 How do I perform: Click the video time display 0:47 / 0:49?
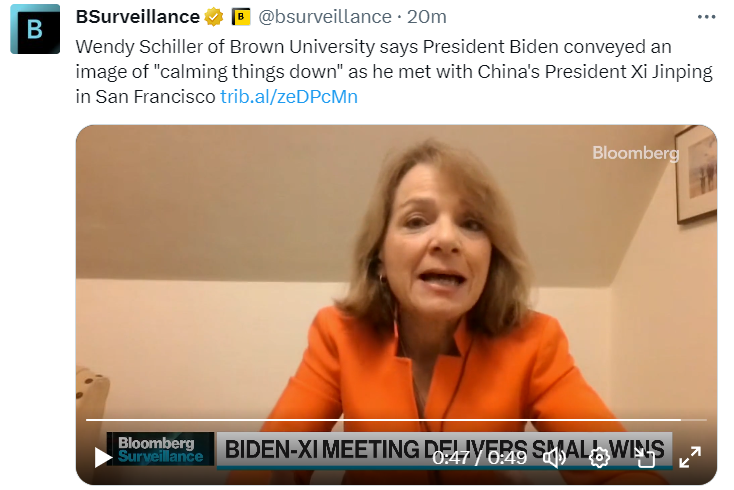[x=480, y=457]
